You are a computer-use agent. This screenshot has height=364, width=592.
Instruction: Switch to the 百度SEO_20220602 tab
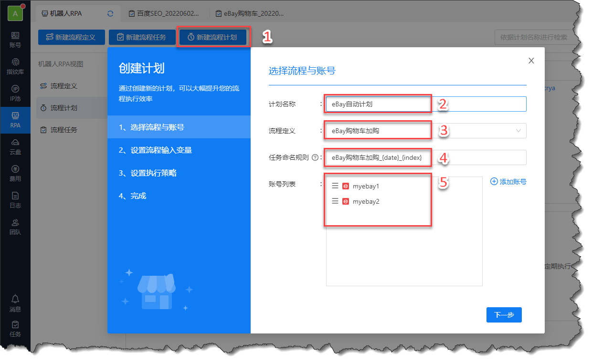click(164, 14)
